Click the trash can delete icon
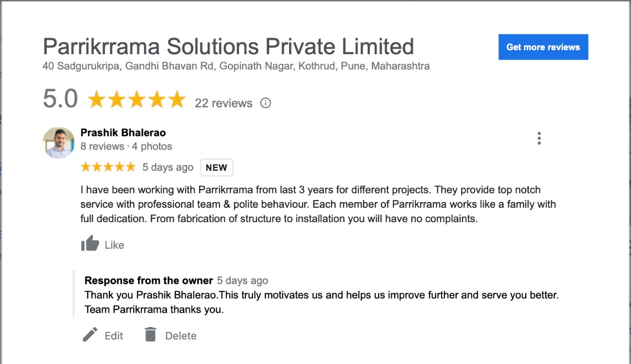This screenshot has height=364, width=631. click(x=150, y=334)
